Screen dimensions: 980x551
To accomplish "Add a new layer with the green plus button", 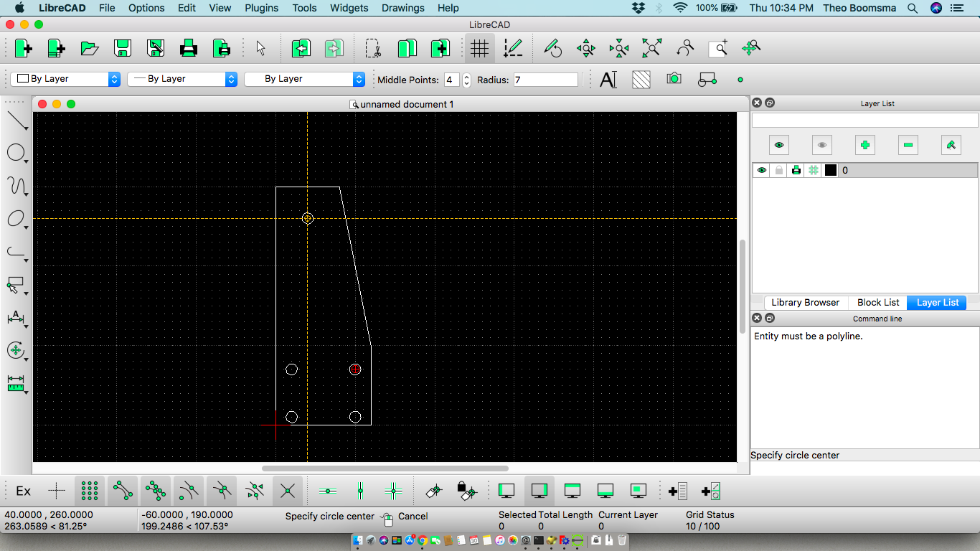I will 864,144.
